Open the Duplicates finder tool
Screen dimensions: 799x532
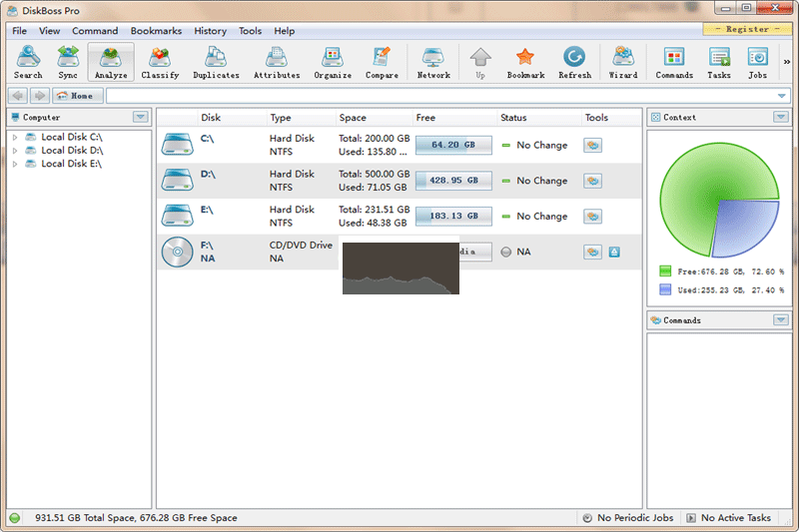[x=216, y=62]
